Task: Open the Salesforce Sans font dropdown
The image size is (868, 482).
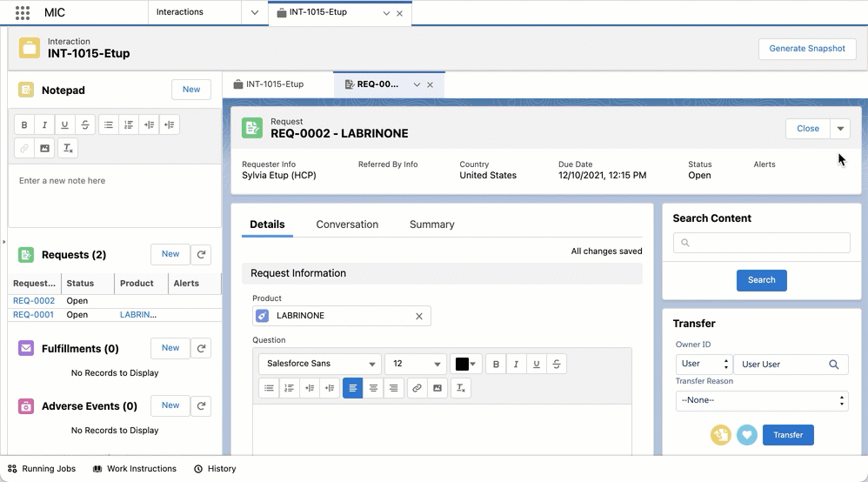Action: point(319,364)
